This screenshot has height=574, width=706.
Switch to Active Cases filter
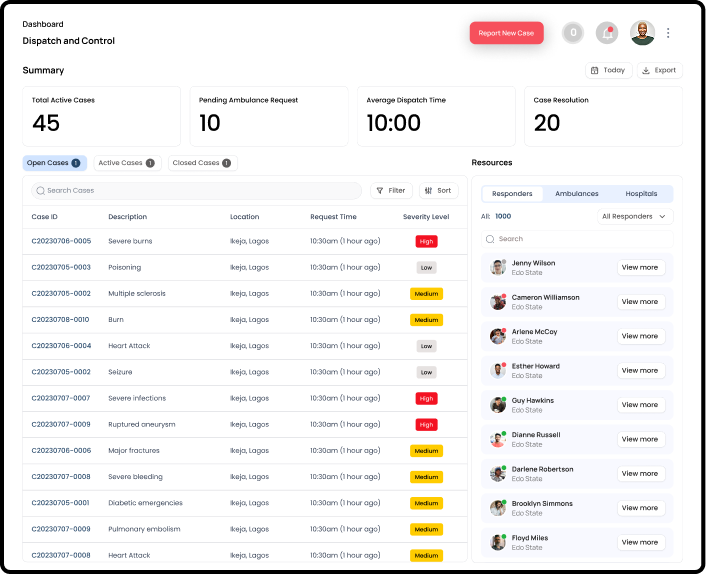pos(126,163)
